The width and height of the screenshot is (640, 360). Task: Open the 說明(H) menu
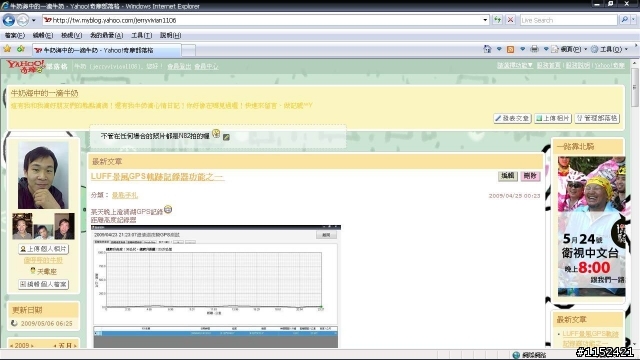[x=171, y=36]
